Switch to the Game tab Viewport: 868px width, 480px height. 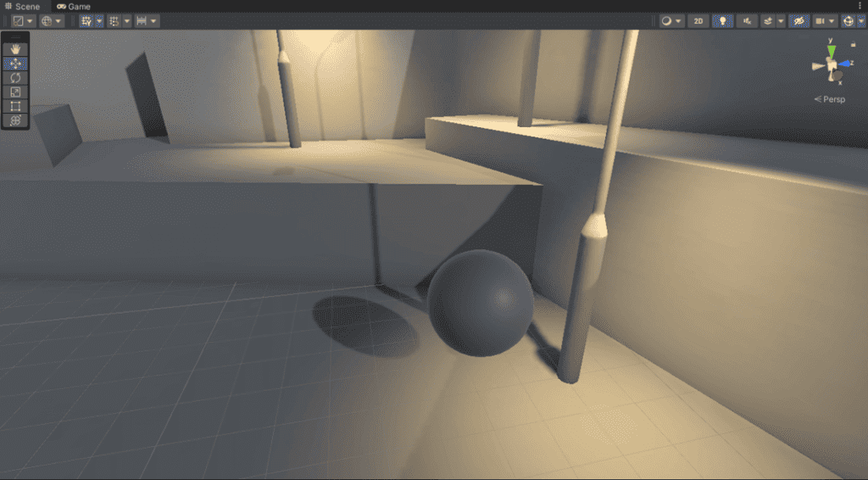[x=74, y=6]
